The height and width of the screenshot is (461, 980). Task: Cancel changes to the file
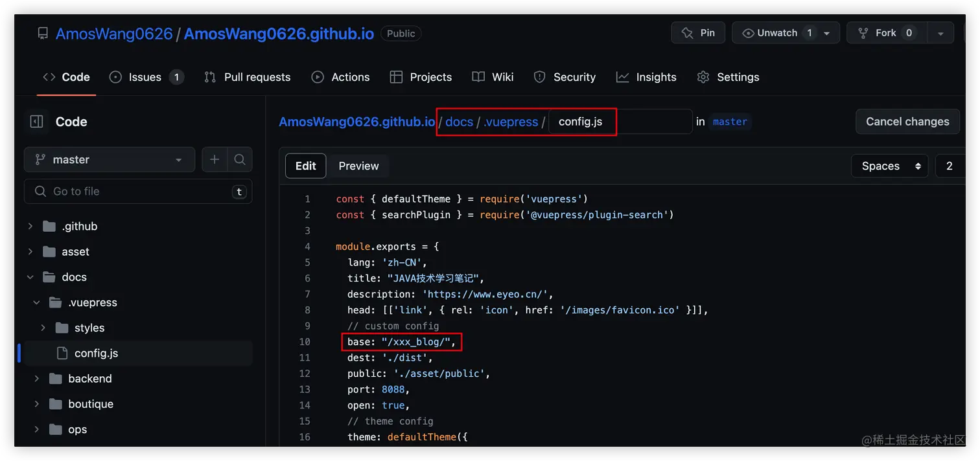907,122
